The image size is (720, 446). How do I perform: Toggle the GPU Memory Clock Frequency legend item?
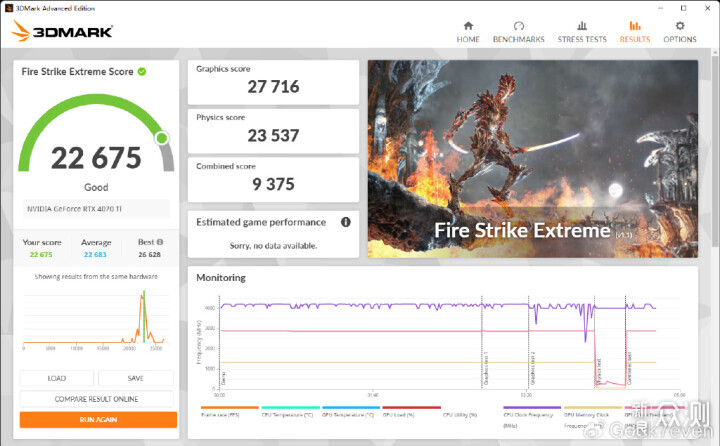tap(592, 417)
